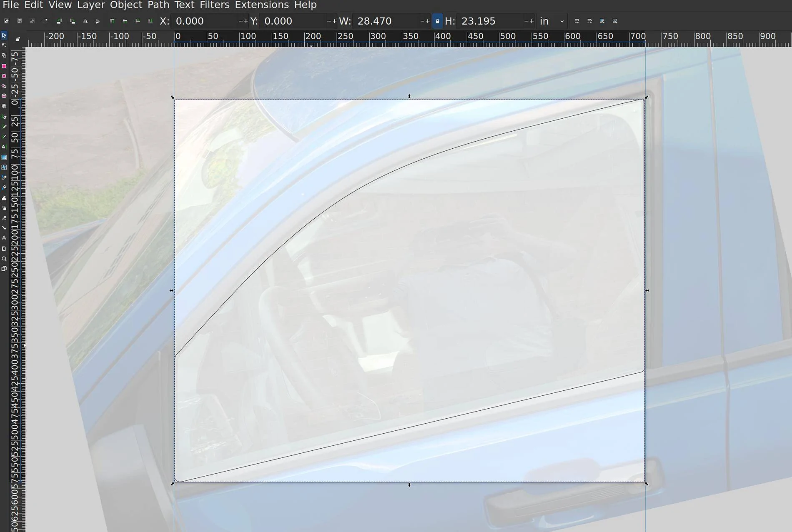Select the Rectangle tool
Image resolution: width=792 pixels, height=532 pixels.
(4, 66)
